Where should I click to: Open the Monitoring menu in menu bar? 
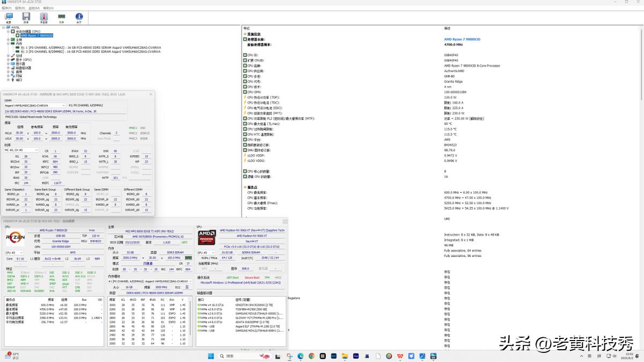[33, 9]
